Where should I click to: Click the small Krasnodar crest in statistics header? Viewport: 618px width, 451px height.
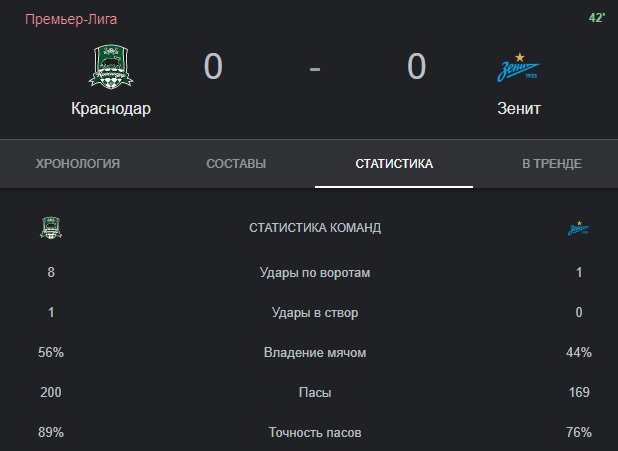point(51,227)
